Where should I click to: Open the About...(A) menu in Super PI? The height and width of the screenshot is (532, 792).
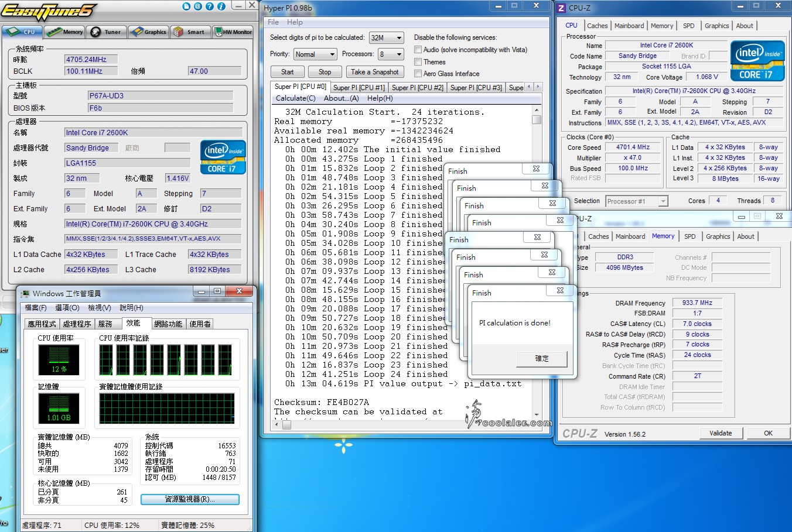click(341, 98)
